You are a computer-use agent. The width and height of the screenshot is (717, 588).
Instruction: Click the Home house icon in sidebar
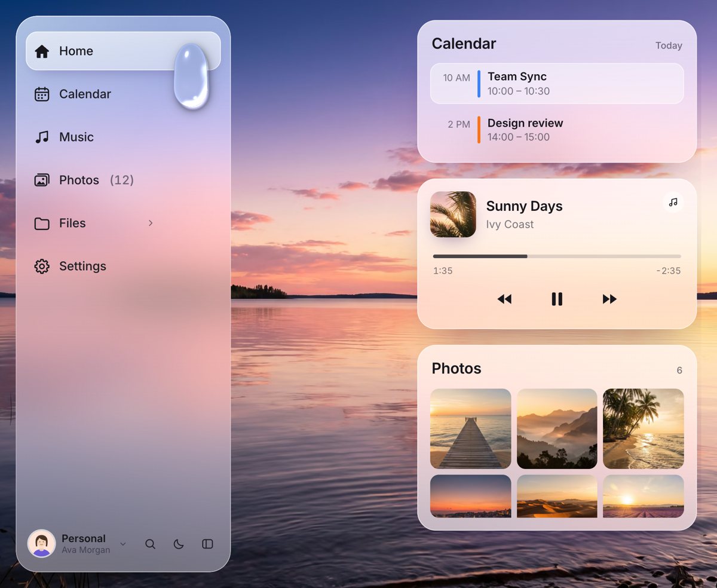point(42,51)
